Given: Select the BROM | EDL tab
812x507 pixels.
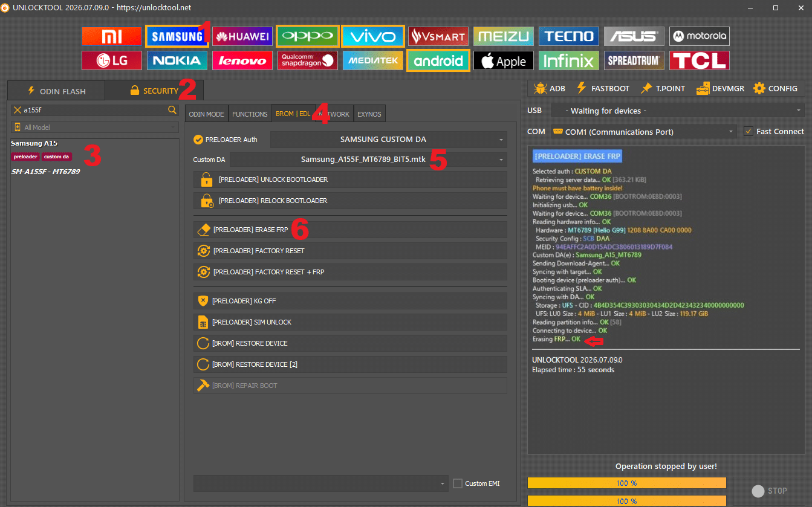Looking at the screenshot, I should coord(293,114).
